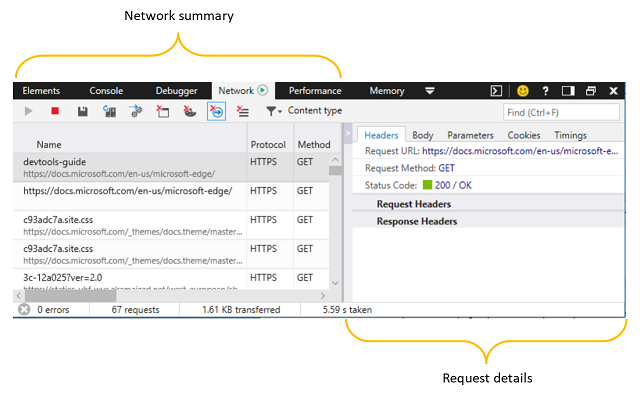
Task: Open the Performance tab
Action: point(315,91)
